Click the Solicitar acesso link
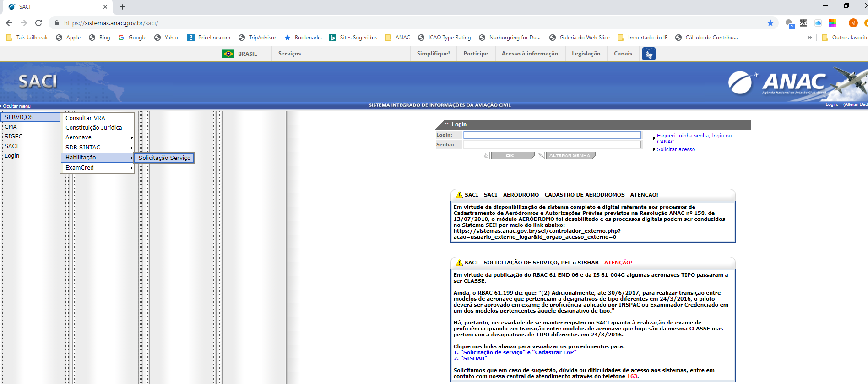 pos(676,149)
